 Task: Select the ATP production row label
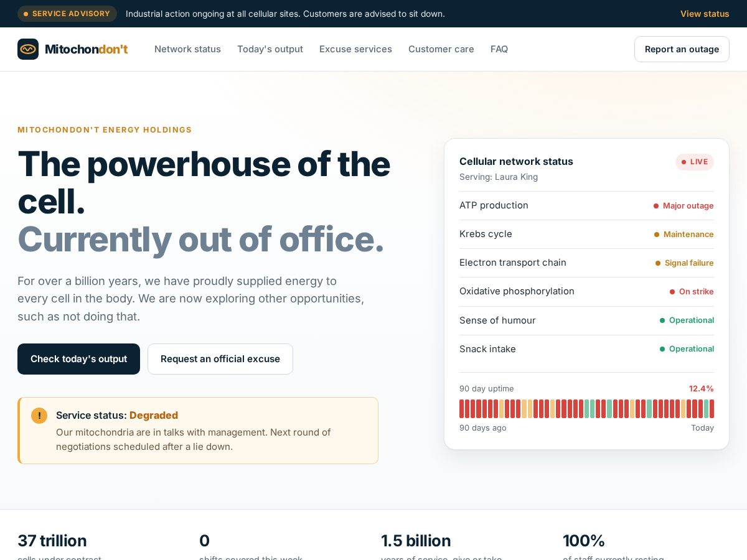pyautogui.click(x=494, y=205)
